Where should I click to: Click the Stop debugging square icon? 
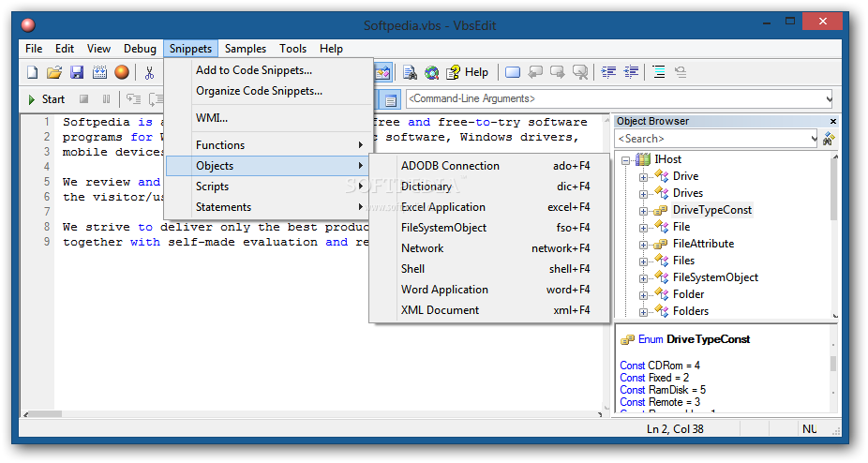tap(84, 99)
